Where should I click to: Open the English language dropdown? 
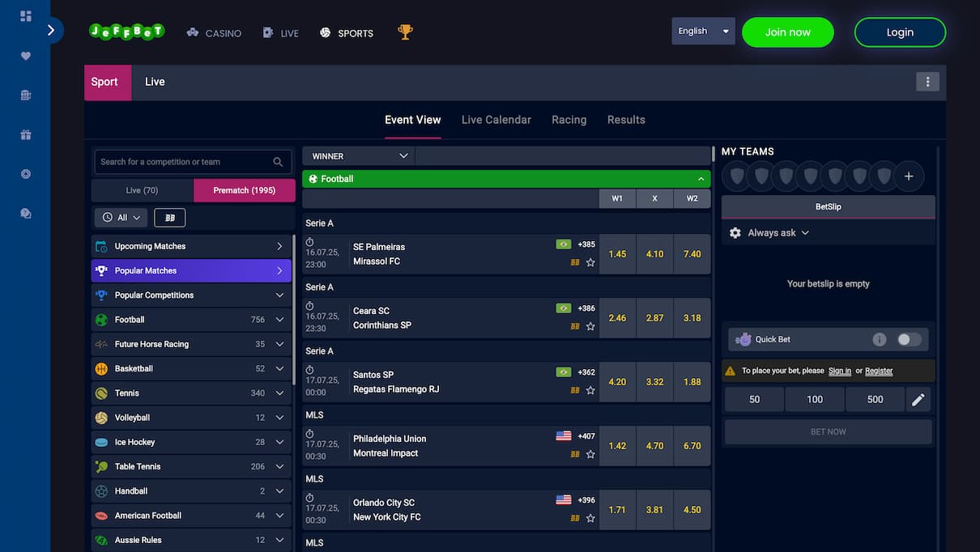(x=703, y=31)
